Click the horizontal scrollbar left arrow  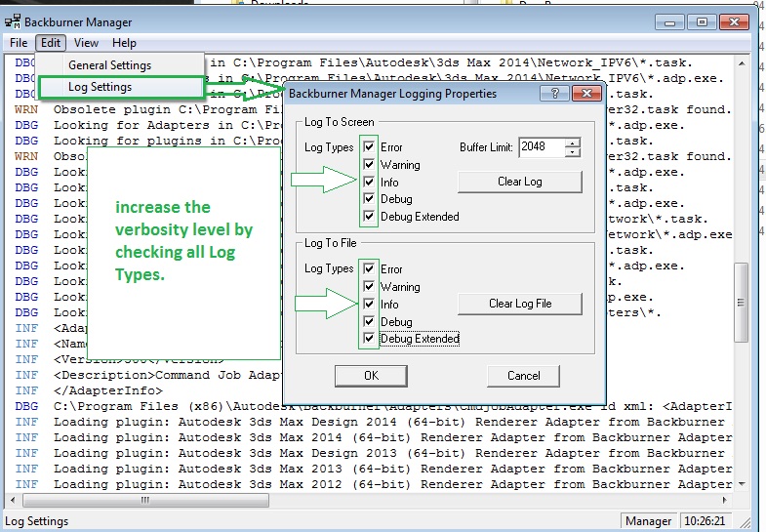13,500
